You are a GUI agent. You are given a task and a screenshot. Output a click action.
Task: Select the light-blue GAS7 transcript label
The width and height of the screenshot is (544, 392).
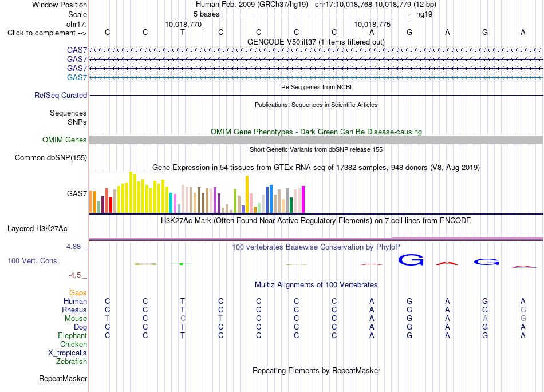77,77
